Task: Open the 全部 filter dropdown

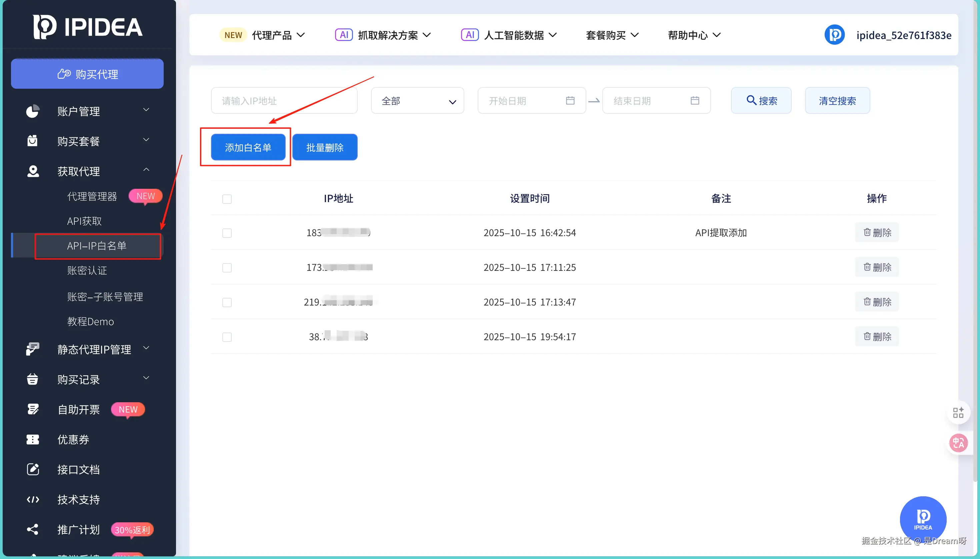Action: pos(417,101)
